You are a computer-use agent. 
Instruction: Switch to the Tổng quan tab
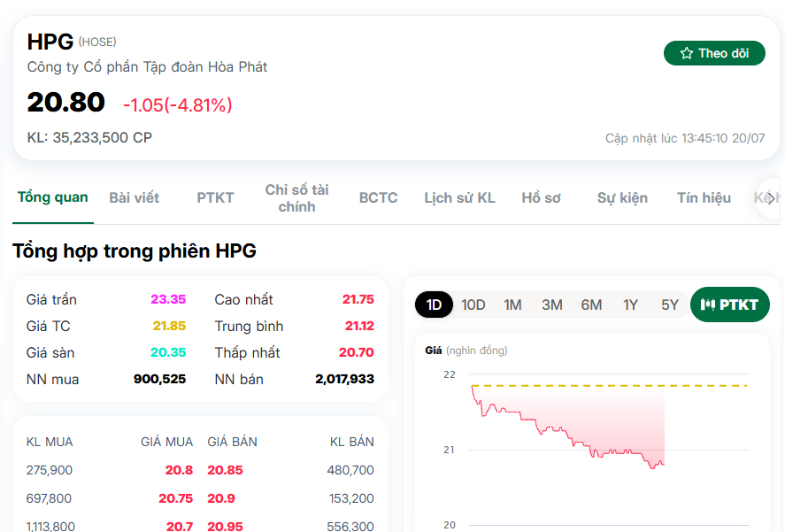click(52, 197)
